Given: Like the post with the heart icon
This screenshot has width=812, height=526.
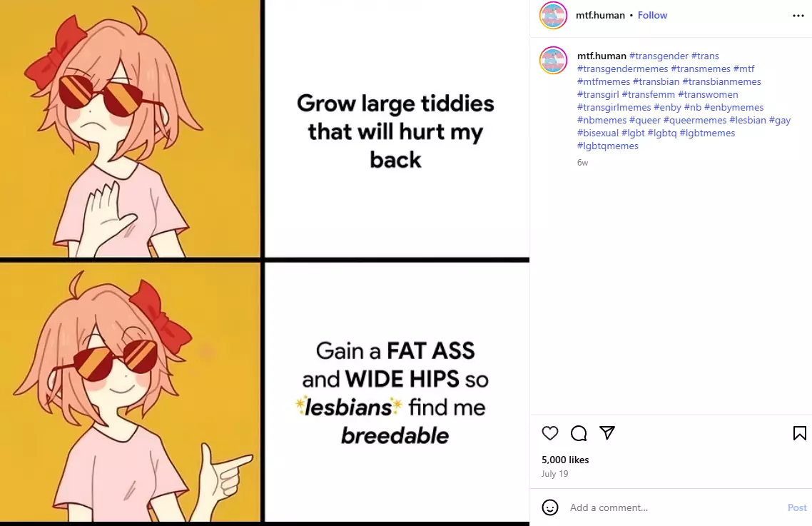Looking at the screenshot, I should point(550,433).
